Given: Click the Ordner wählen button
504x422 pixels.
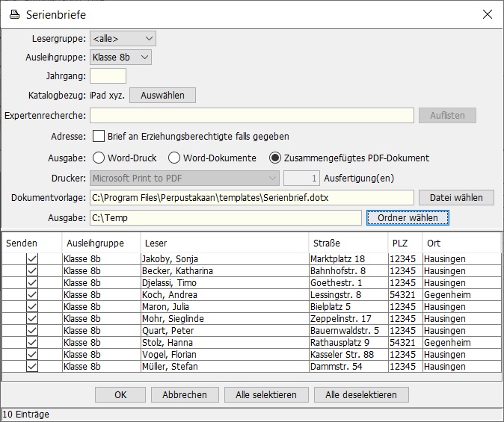Looking at the screenshot, I should click(408, 217).
